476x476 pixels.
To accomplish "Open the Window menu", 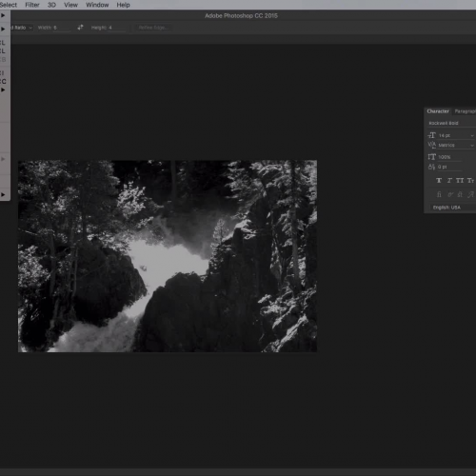I will (97, 5).
